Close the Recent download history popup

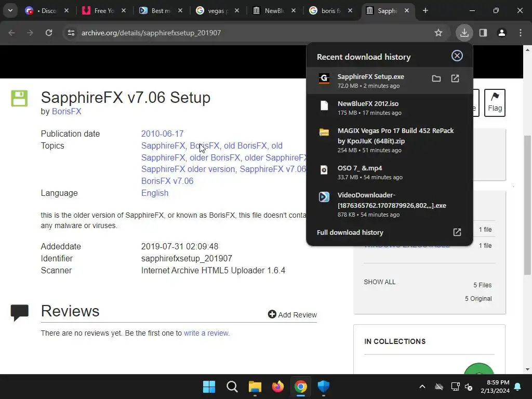point(457,56)
